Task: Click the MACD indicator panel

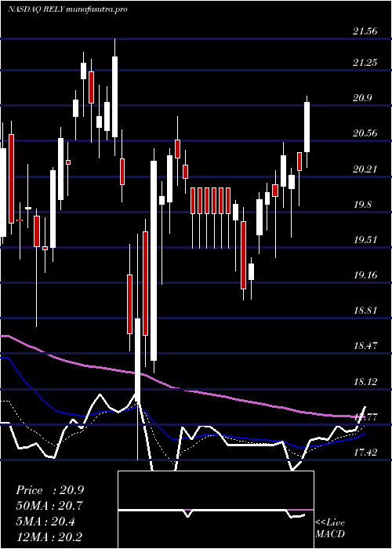Action: tap(216, 510)
